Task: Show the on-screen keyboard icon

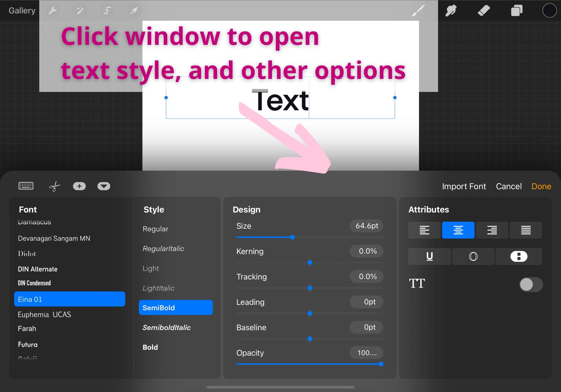Action: click(26, 186)
